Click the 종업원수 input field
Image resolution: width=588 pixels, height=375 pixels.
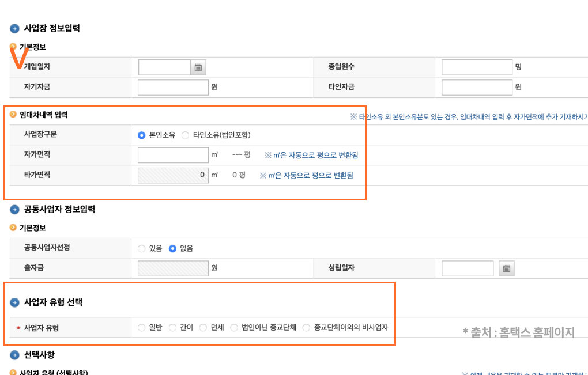coord(476,67)
